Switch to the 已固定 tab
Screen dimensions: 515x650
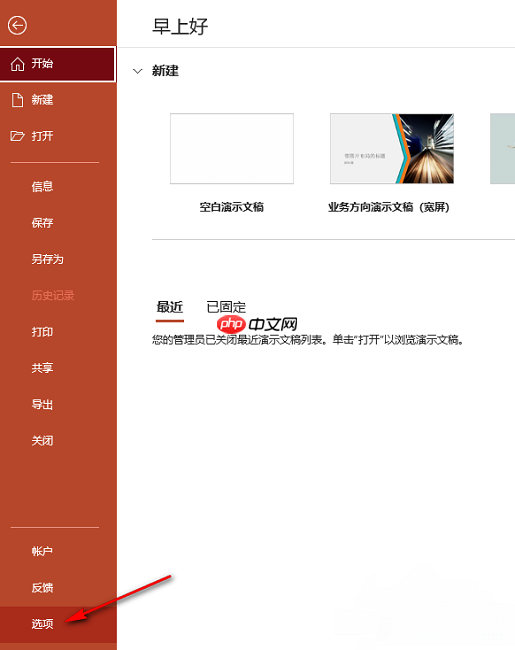click(226, 307)
